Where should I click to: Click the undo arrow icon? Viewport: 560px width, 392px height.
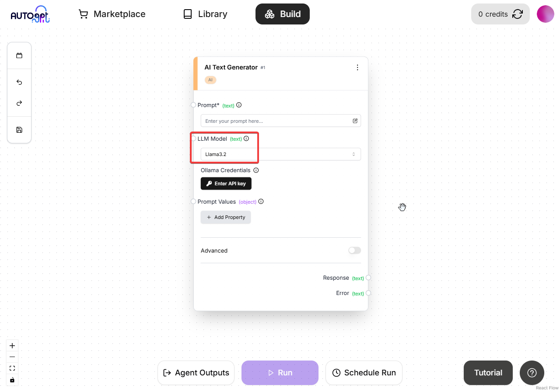point(19,82)
